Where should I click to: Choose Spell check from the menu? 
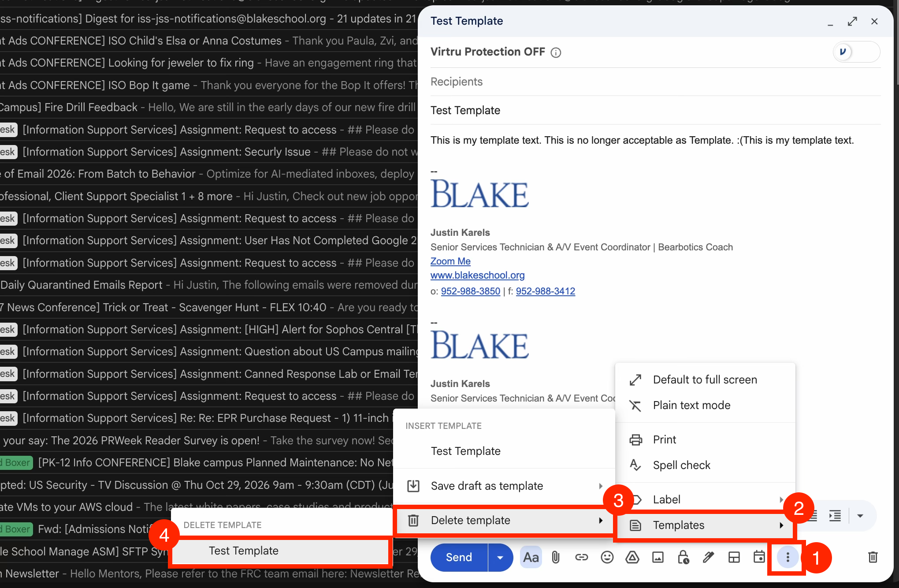point(705,465)
